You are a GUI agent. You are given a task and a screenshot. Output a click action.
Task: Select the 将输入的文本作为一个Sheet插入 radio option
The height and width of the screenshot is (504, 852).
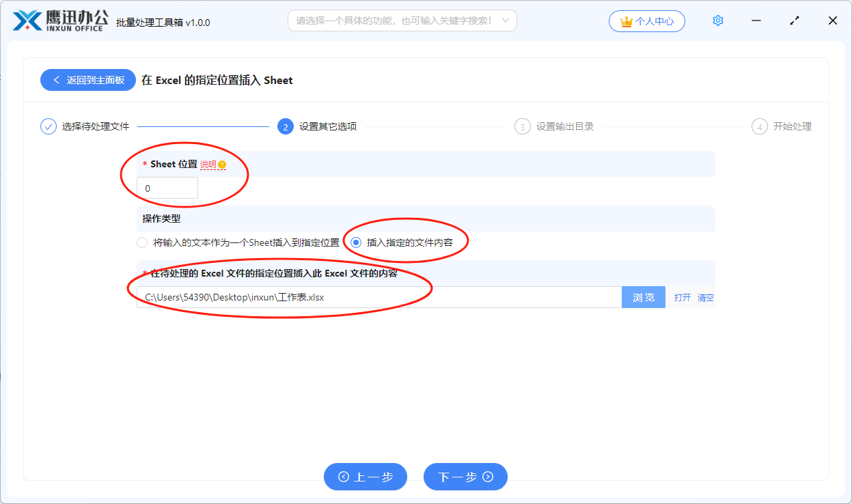(x=142, y=242)
